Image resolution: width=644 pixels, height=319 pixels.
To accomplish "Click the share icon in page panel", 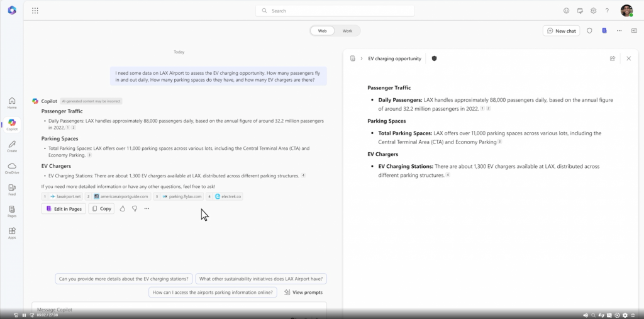I will (x=613, y=59).
